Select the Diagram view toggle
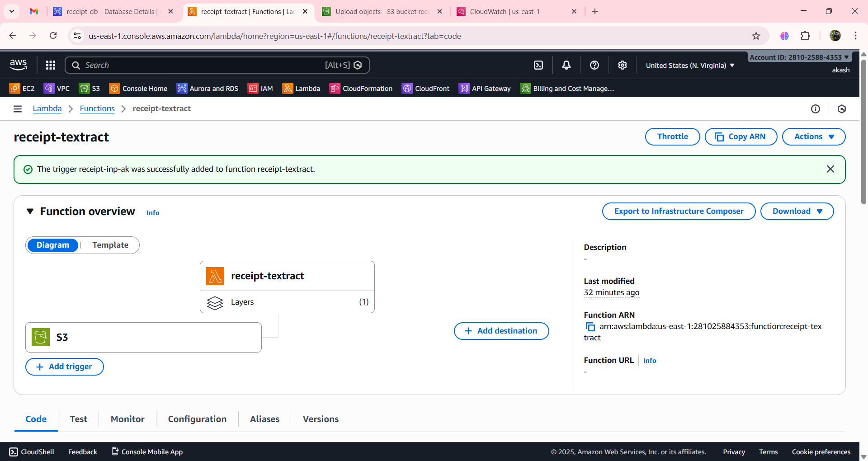 53,245
